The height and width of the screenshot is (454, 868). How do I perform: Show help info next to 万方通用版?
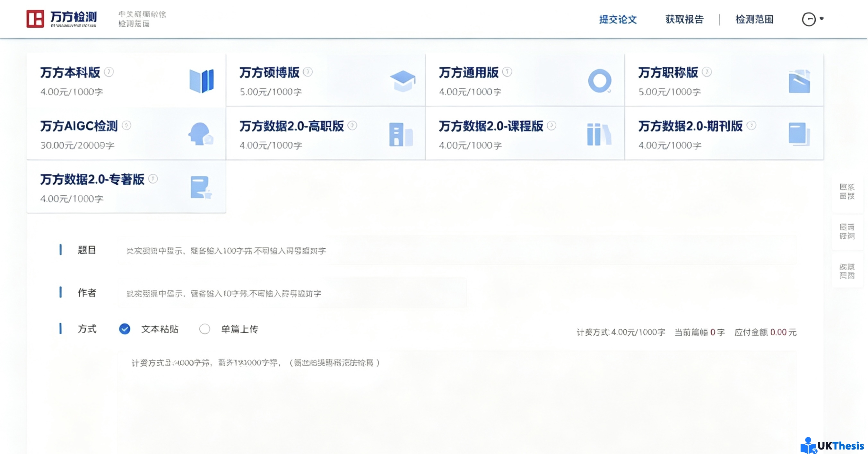(x=507, y=72)
